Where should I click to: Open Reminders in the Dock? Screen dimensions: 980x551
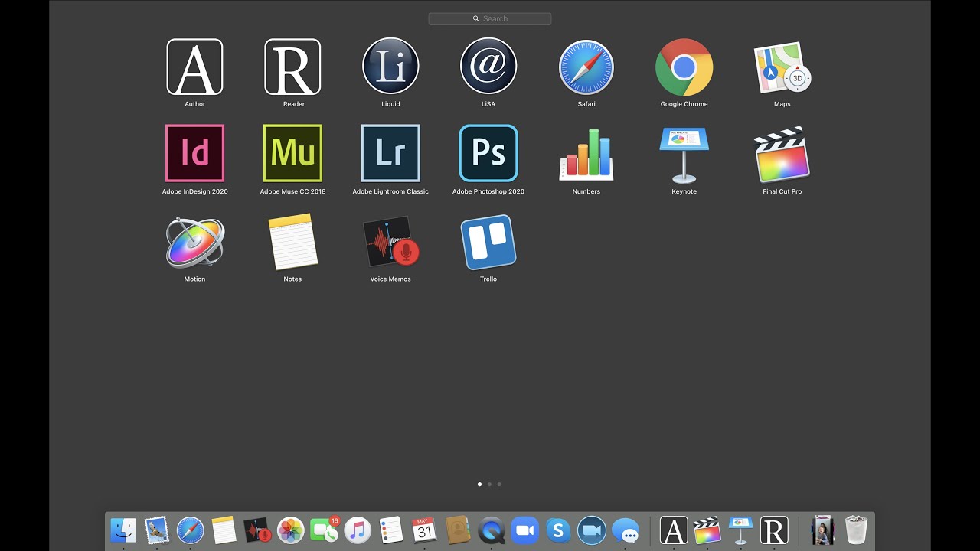coord(390,530)
